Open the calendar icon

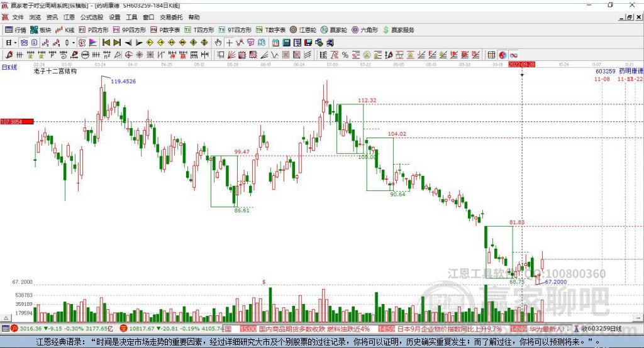(275, 43)
